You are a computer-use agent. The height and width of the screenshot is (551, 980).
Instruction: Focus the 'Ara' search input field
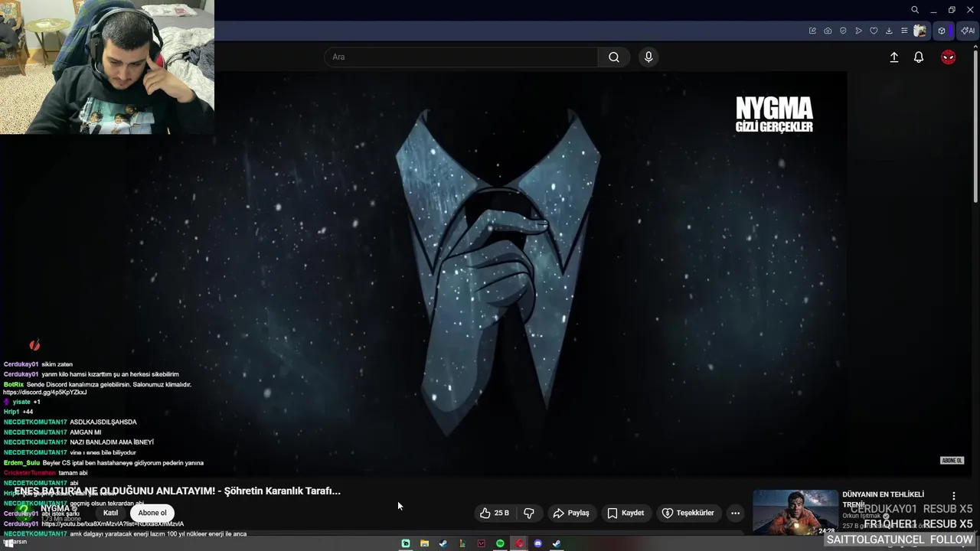[461, 57]
